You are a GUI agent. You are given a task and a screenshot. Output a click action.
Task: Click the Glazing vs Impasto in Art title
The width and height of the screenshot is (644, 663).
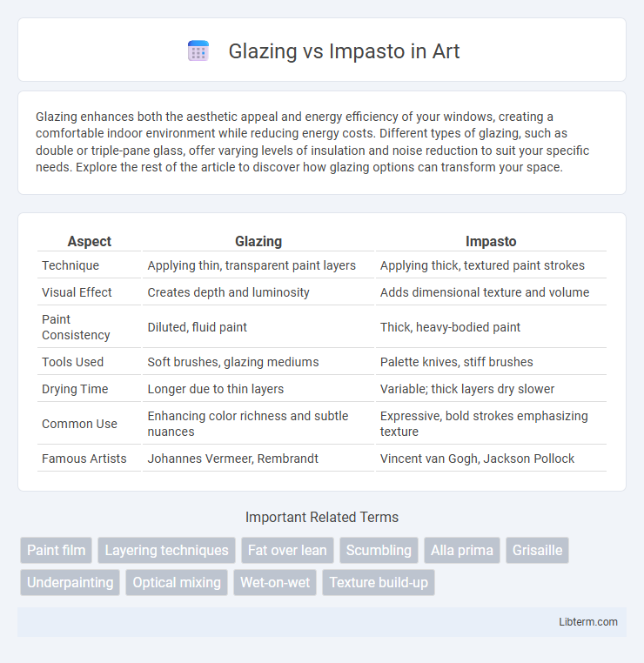344,51
